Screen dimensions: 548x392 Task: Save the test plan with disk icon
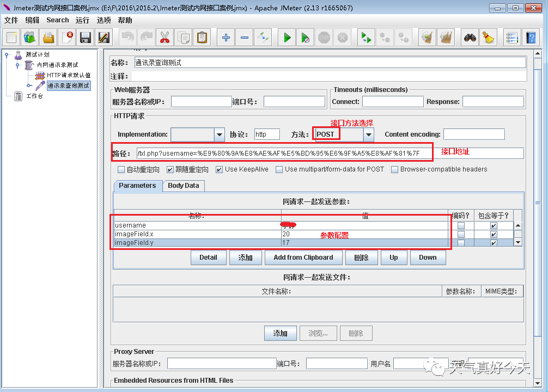86,38
